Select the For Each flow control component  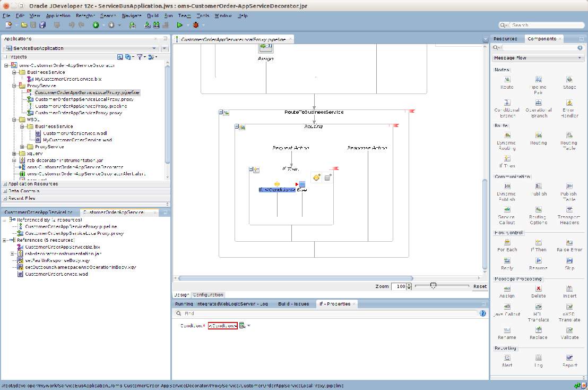point(507,245)
